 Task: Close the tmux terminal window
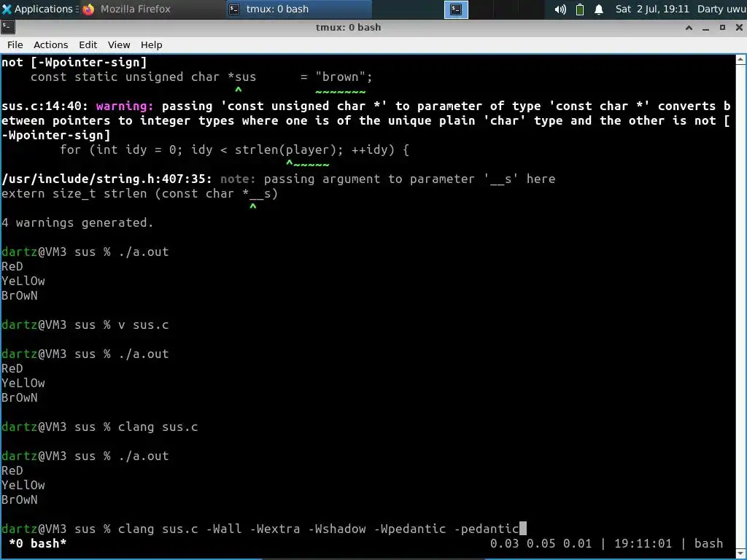pyautogui.click(x=739, y=28)
